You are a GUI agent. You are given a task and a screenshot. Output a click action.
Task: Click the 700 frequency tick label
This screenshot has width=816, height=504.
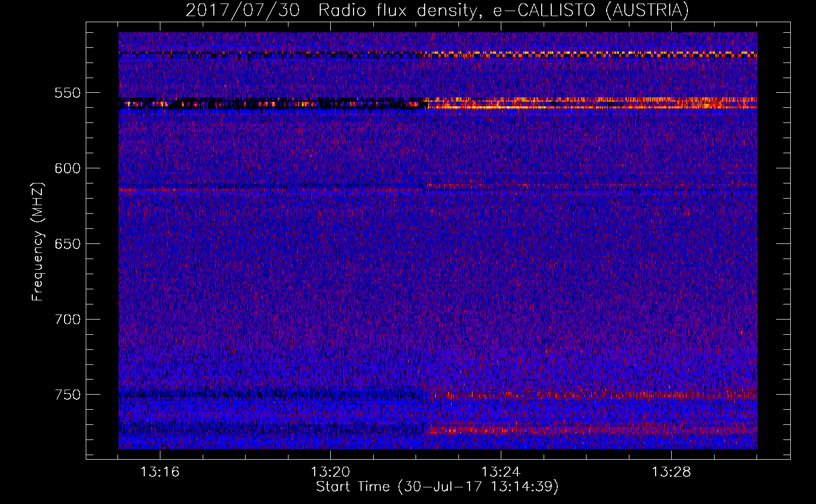[x=68, y=320]
